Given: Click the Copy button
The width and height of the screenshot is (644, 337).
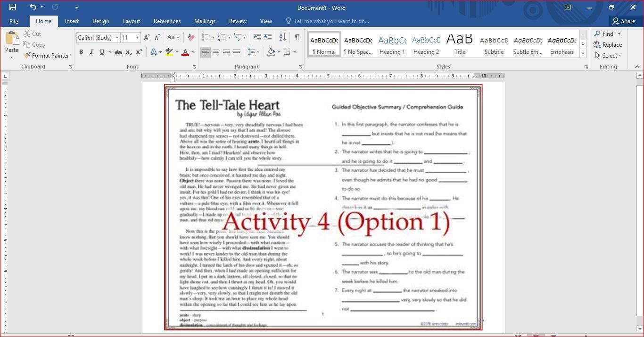Looking at the screenshot, I should tap(34, 45).
